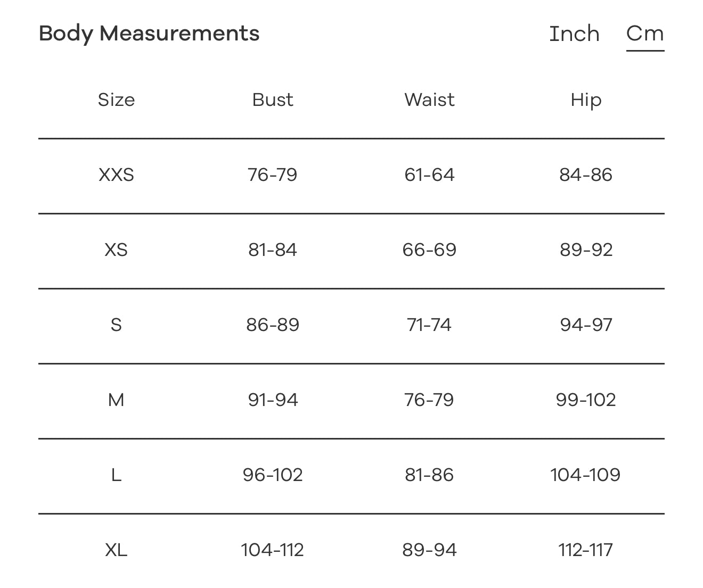Click the Bust column header
This screenshot has width=703, height=588.
(273, 100)
